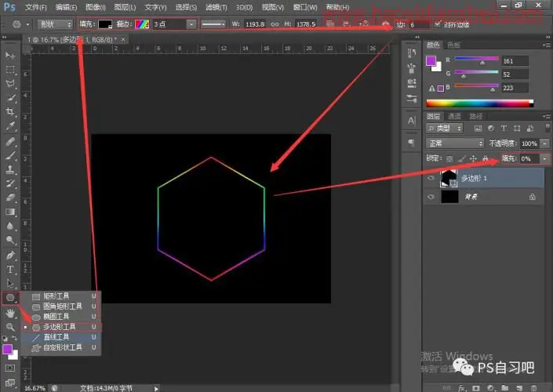Hide the 多边形 1 layer
The image size is (553, 392).
pos(431,178)
